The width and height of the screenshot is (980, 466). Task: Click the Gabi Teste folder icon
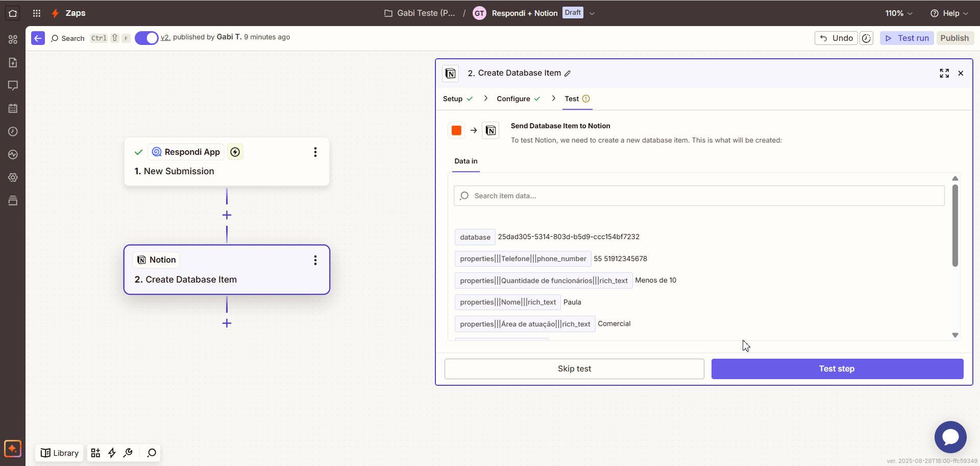[x=388, y=13]
